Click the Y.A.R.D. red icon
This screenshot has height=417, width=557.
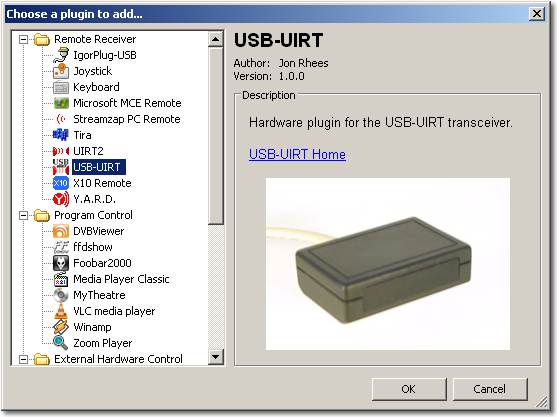coord(61,199)
